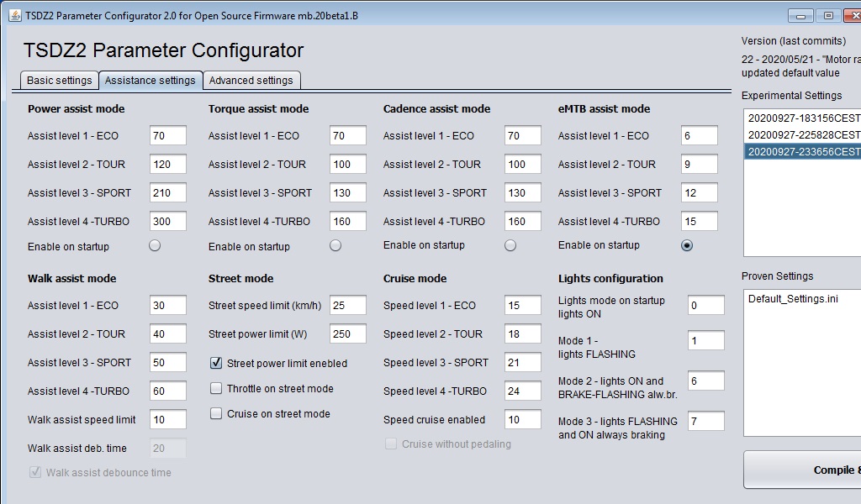Edit Power assist level 1 ECO field
The image size is (861, 504).
point(168,135)
